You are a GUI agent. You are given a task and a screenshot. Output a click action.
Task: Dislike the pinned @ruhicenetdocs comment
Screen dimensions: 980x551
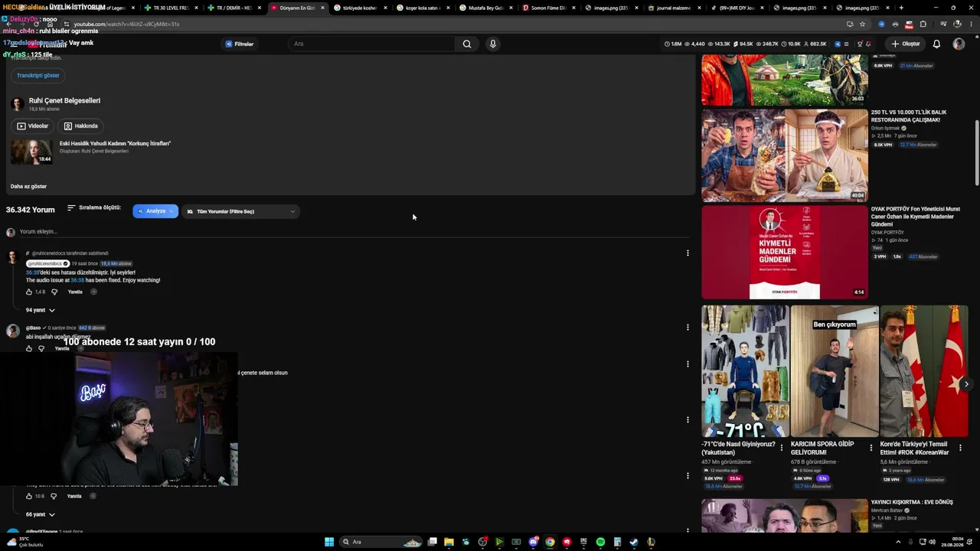pos(54,292)
